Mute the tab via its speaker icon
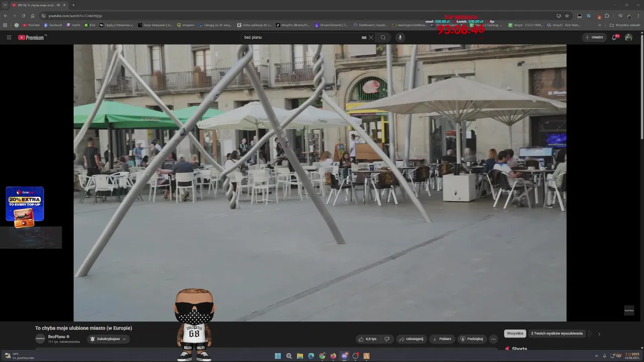The width and height of the screenshot is (644, 362). tap(58, 5)
